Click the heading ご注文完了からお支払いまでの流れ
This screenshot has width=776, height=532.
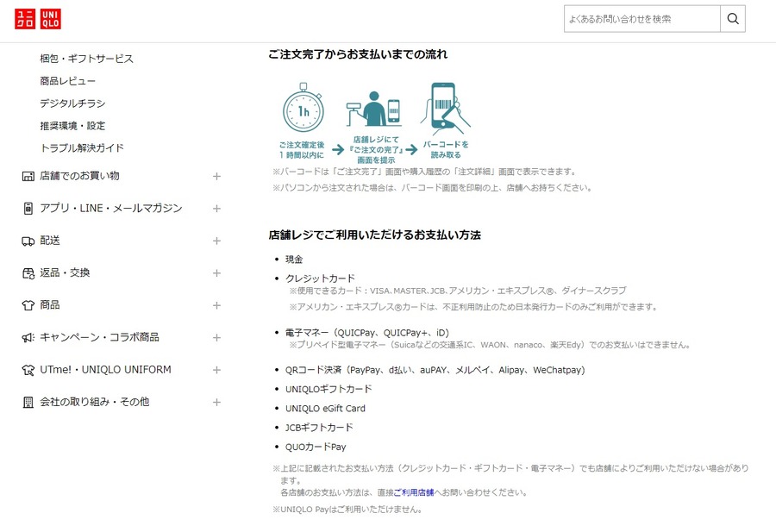[358, 54]
